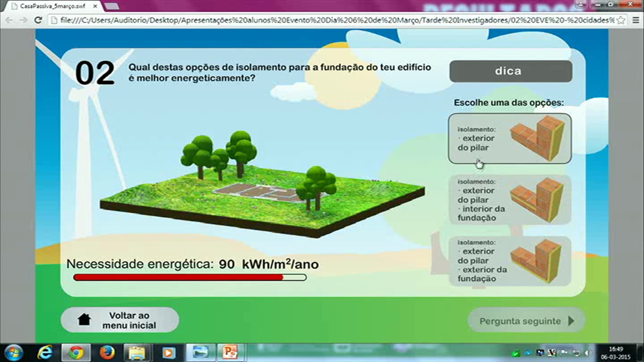Image resolution: width=644 pixels, height=362 pixels.
Task: Click the page icon in the address bar
Action: pyautogui.click(x=54, y=20)
